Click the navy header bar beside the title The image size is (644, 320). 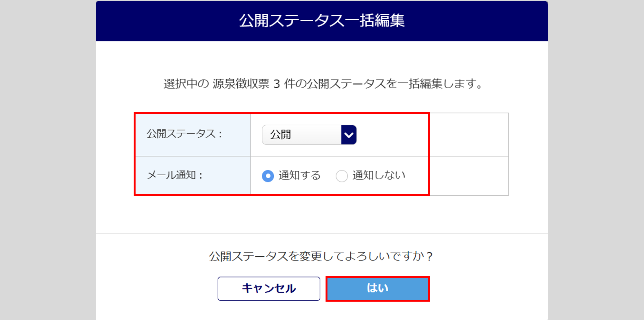pyautogui.click(x=161, y=21)
